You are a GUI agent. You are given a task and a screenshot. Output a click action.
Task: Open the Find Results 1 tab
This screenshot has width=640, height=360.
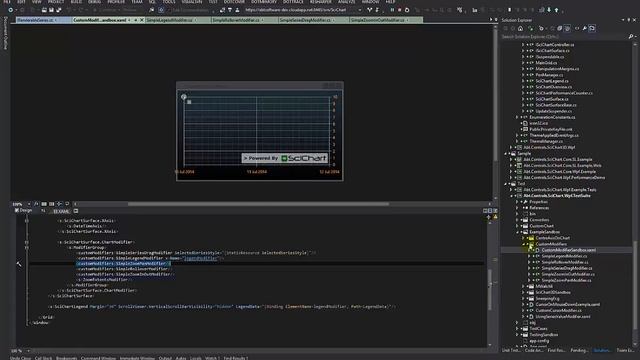(236, 358)
